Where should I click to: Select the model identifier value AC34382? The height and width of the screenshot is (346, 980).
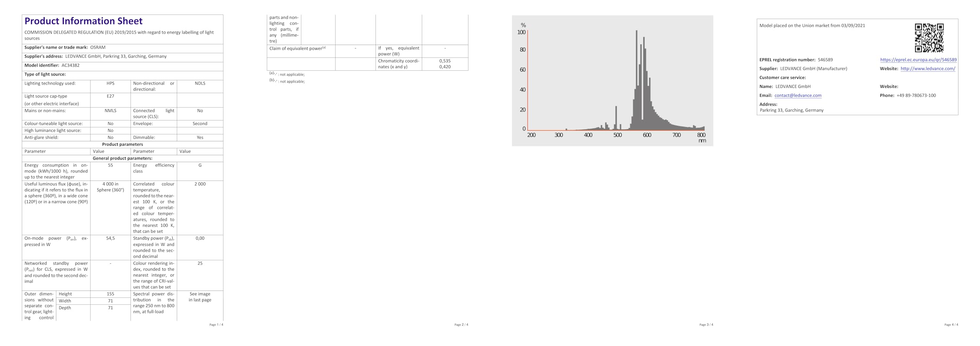click(70, 65)
